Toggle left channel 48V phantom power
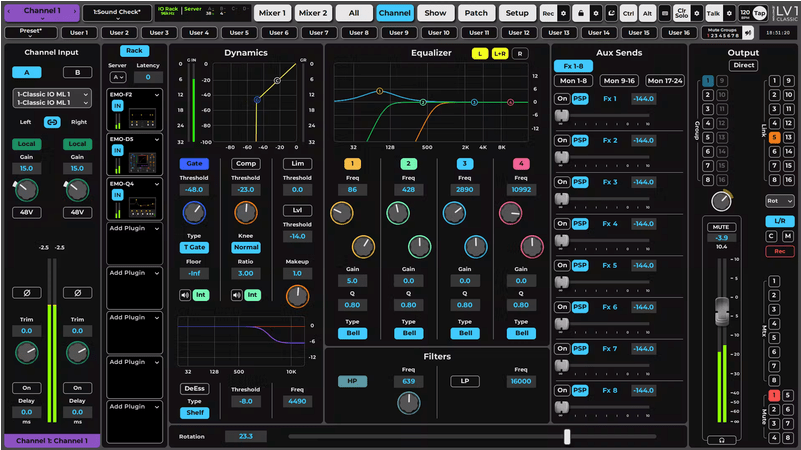This screenshot has height=450, width=801. [27, 212]
